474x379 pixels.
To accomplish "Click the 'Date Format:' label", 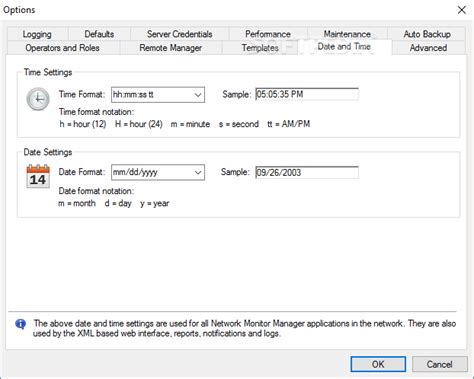I will [82, 172].
